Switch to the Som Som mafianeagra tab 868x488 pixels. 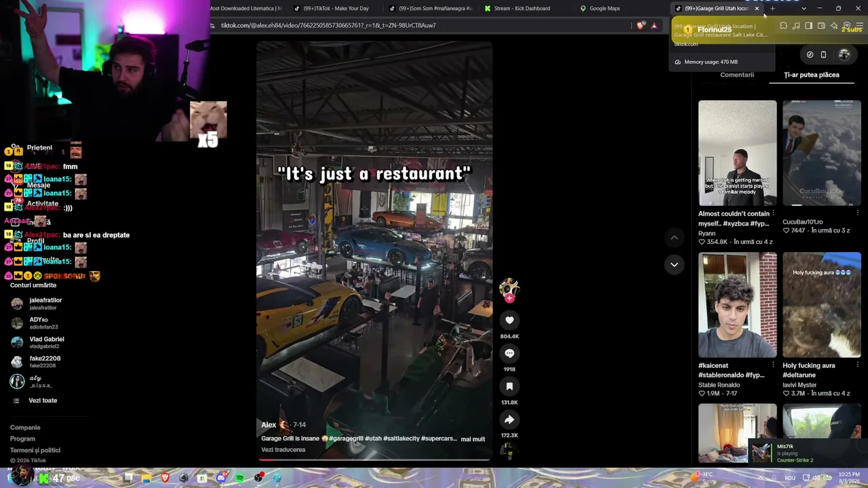pos(431,8)
